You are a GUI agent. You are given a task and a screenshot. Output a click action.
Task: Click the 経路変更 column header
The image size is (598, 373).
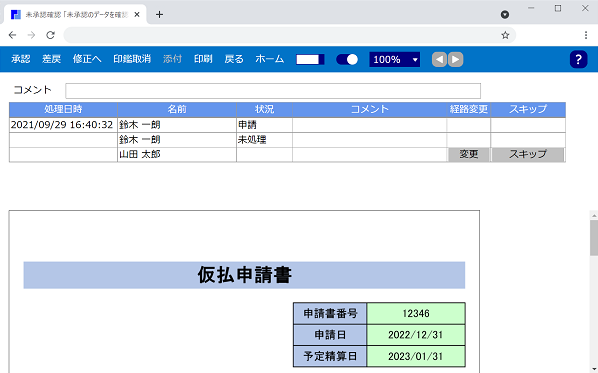[469, 110]
